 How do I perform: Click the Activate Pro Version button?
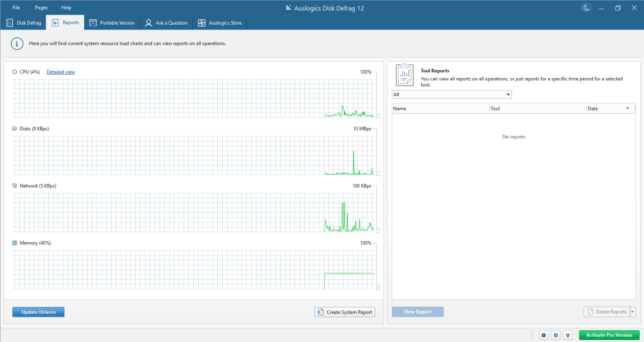click(609, 335)
